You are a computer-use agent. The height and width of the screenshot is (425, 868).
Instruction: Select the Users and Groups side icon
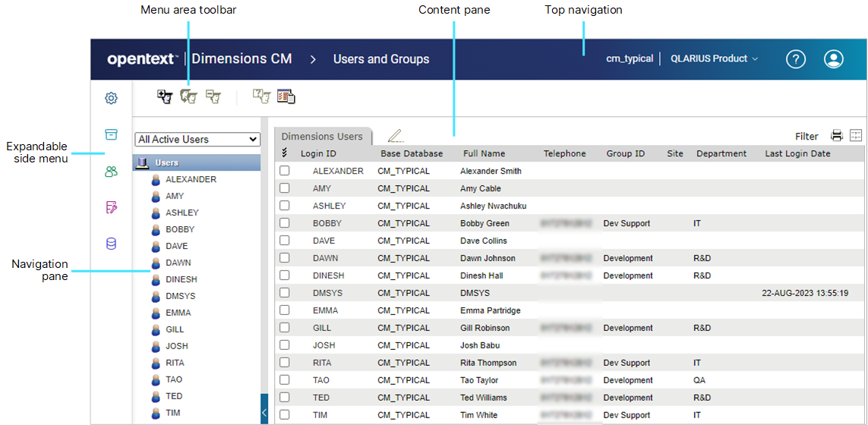[x=111, y=172]
